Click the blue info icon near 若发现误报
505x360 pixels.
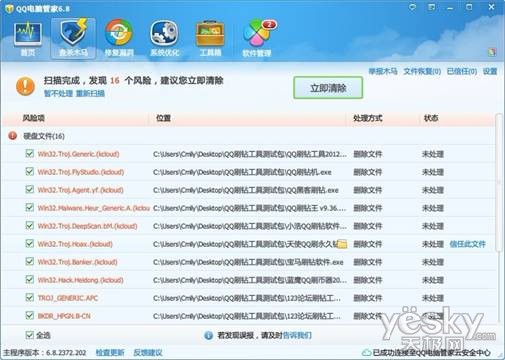point(208,335)
